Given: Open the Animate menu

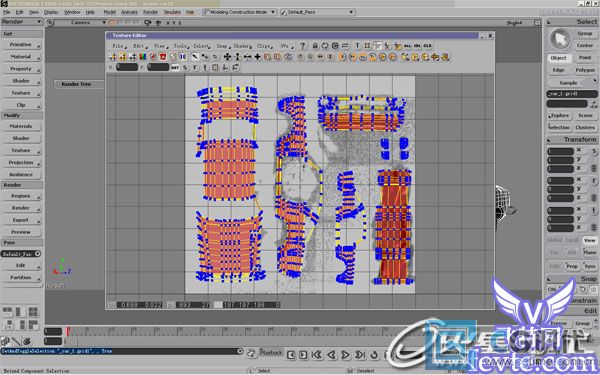Looking at the screenshot, I should pos(129,12).
